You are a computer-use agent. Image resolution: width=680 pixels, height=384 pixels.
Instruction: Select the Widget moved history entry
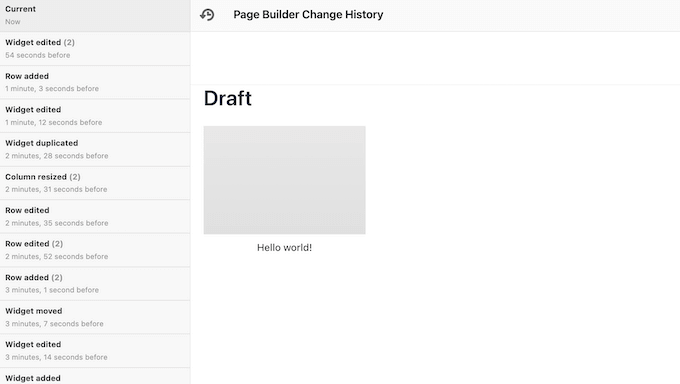95,317
